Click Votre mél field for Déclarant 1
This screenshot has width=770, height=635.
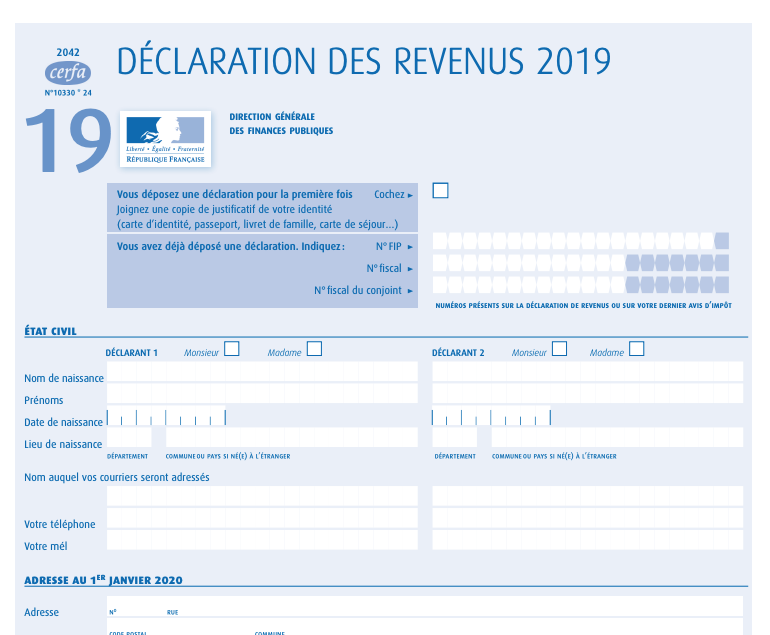click(262, 540)
